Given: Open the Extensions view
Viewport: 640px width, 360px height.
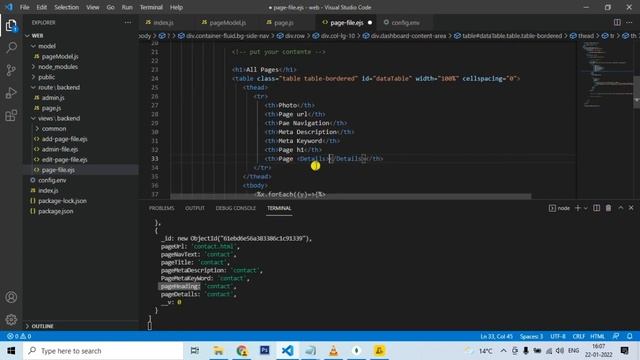Looking at the screenshot, I should 11,116.
